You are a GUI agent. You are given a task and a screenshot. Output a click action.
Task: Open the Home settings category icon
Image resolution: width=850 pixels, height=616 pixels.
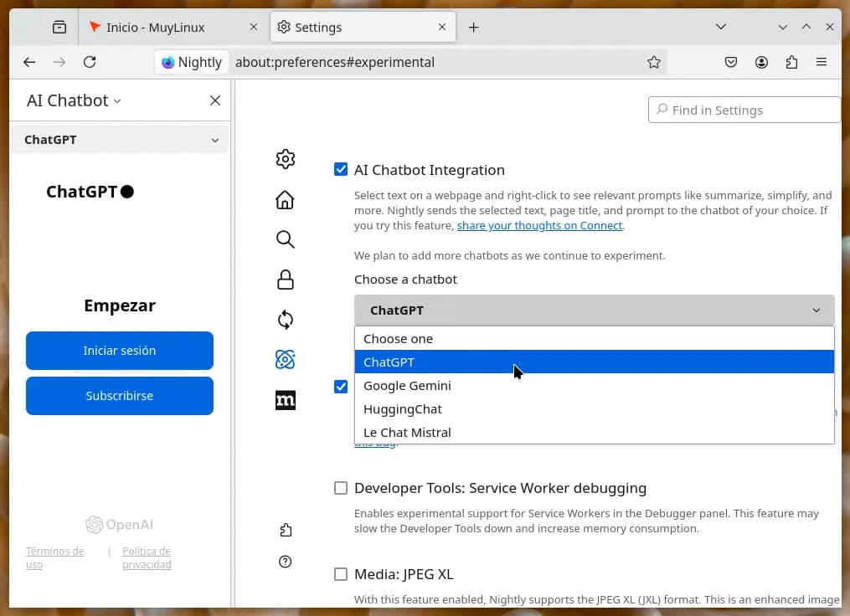coord(285,200)
